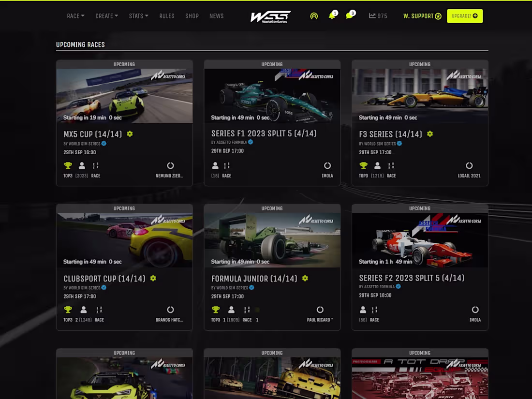
Task: Open the Series F2 2023 race thumbnail
Action: (420, 240)
